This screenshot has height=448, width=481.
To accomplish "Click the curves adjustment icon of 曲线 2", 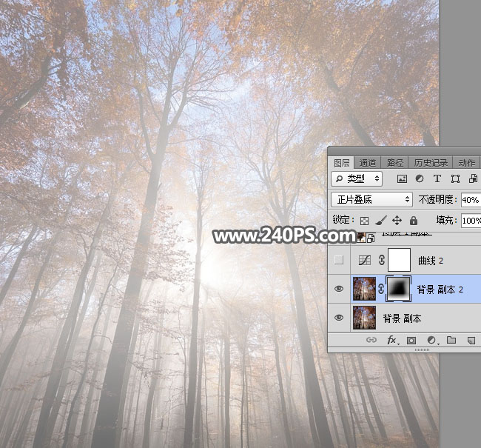I will coord(365,261).
